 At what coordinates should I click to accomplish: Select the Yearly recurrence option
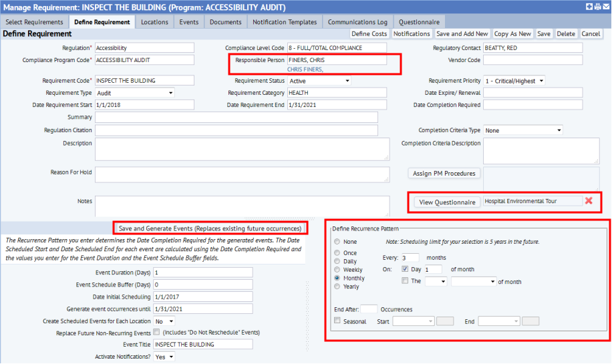(337, 287)
